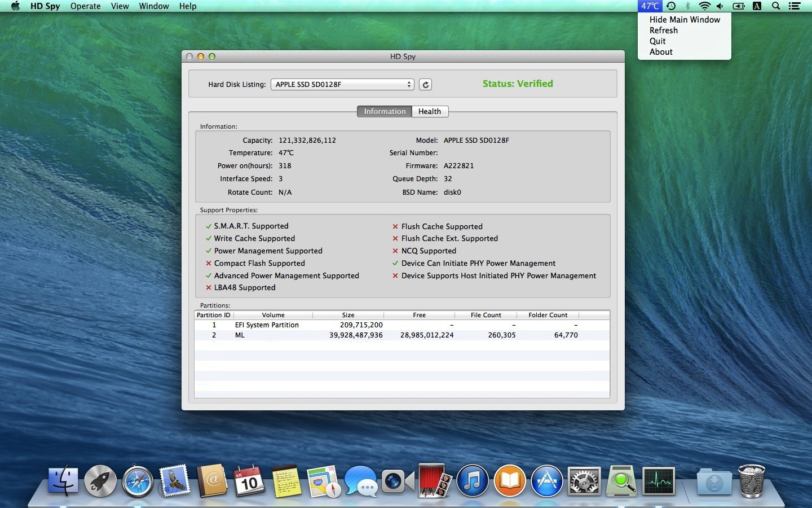The height and width of the screenshot is (508, 812).
Task: Click the Bluetooth icon in the menu bar
Action: click(x=687, y=6)
